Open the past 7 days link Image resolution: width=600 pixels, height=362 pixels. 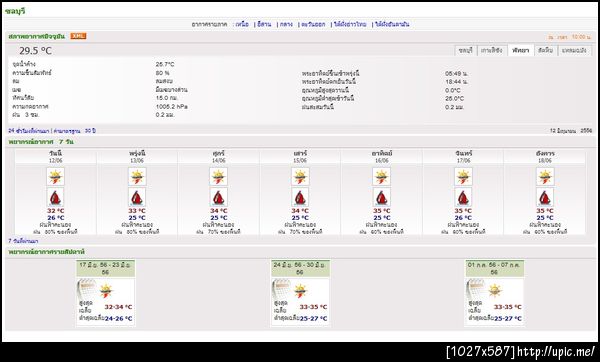click(23, 241)
